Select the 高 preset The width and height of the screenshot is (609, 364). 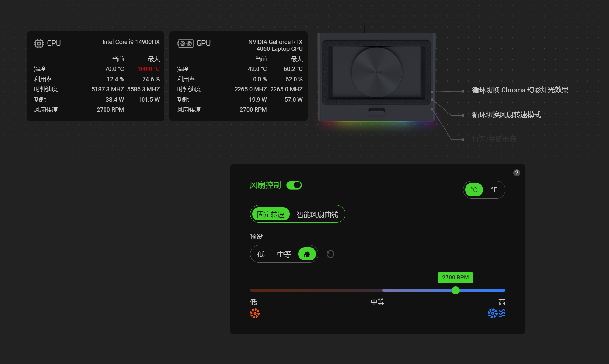(x=307, y=254)
